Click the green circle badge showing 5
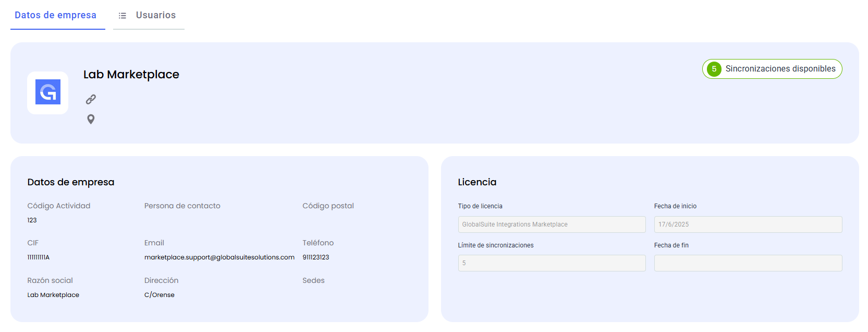Image resolution: width=868 pixels, height=332 pixels. [x=714, y=69]
